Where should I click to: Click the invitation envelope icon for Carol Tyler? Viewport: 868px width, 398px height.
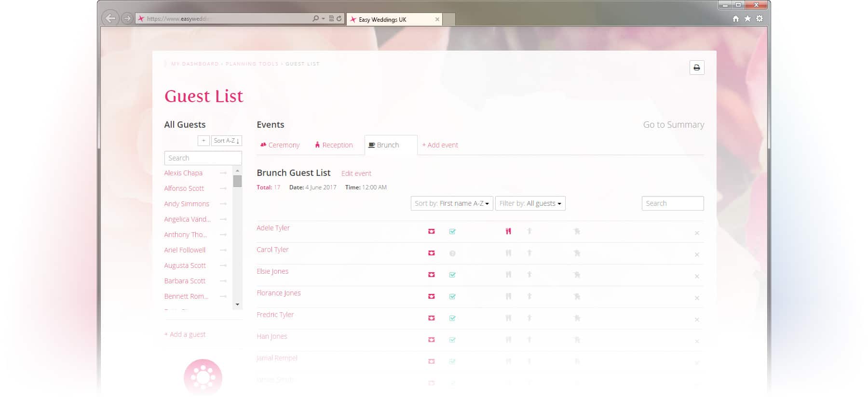432,253
